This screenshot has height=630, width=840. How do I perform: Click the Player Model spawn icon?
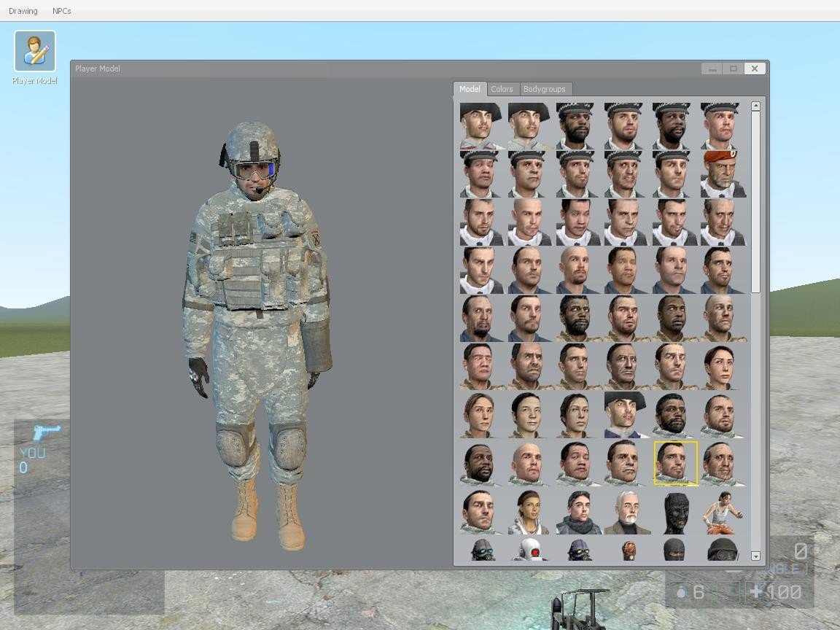pos(34,52)
